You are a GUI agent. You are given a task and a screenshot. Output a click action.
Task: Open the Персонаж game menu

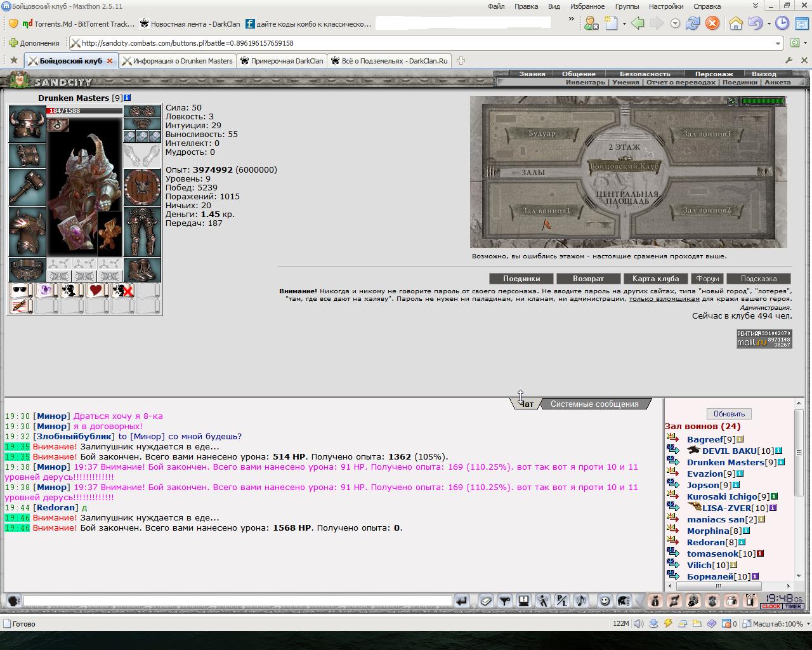coord(714,74)
